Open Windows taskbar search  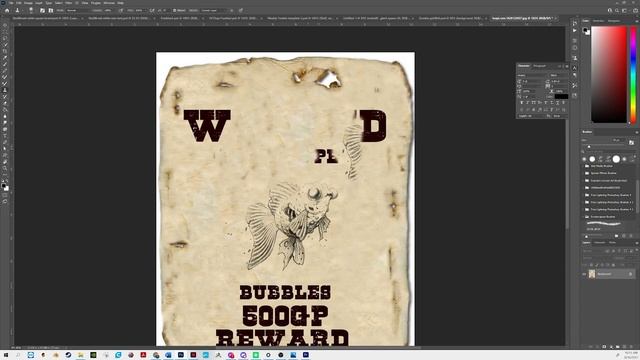coord(18,355)
